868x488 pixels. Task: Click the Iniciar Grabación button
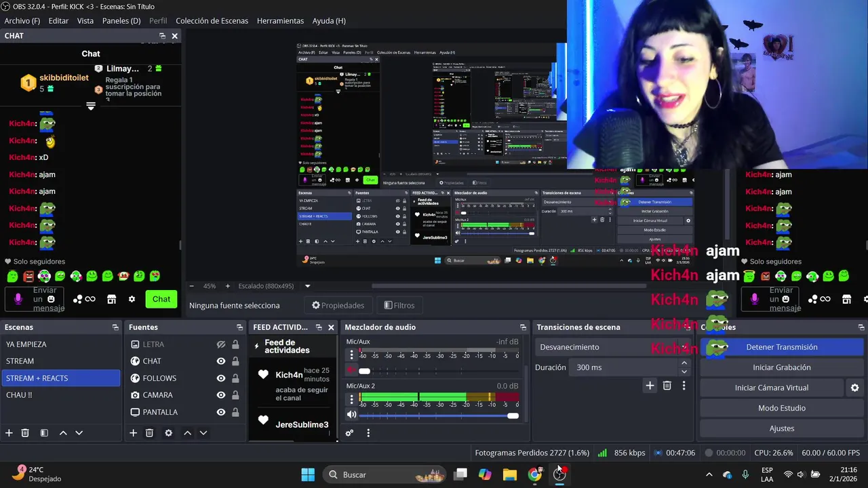(781, 367)
